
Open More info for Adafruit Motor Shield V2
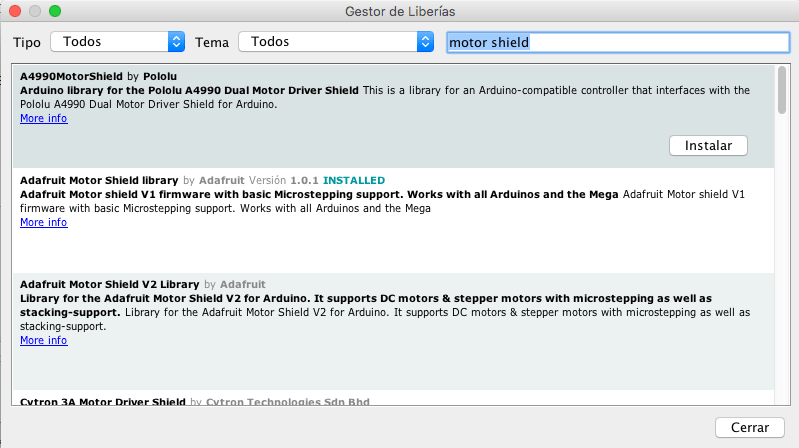coord(44,340)
